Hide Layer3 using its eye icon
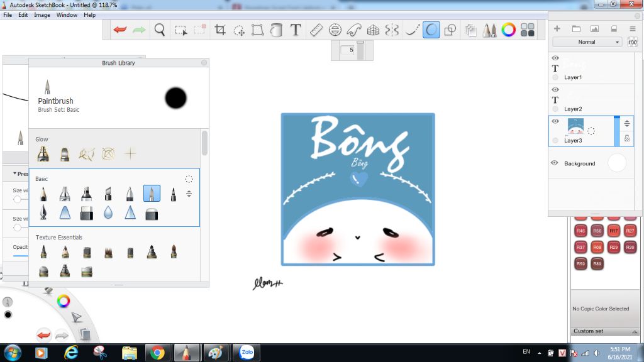 pyautogui.click(x=555, y=121)
